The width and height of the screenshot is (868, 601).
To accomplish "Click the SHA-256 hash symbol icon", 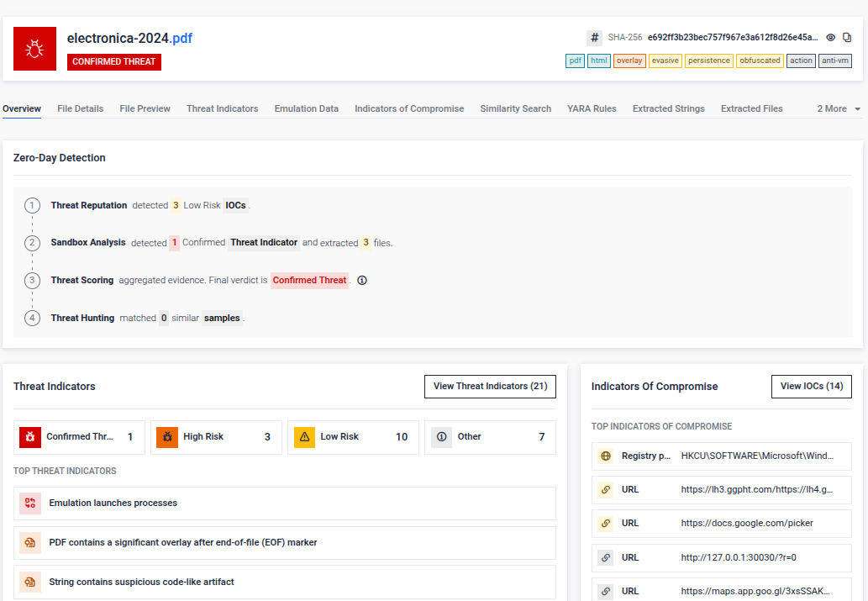I will (x=594, y=38).
